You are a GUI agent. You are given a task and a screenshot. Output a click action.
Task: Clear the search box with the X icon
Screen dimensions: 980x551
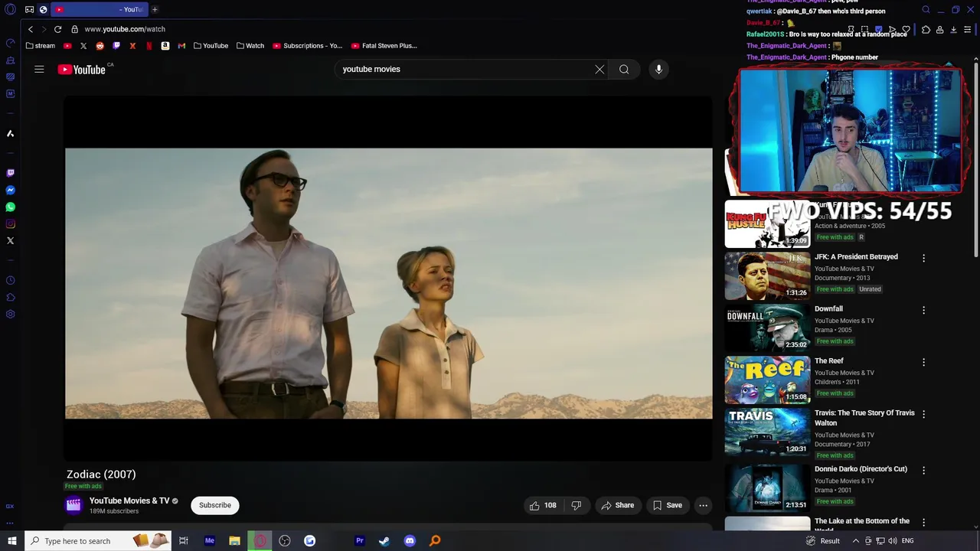(x=599, y=70)
